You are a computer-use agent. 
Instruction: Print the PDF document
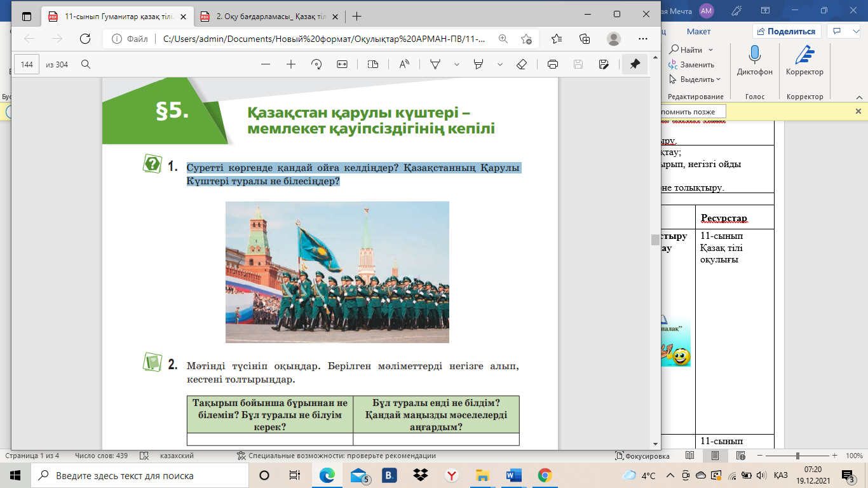coord(553,64)
